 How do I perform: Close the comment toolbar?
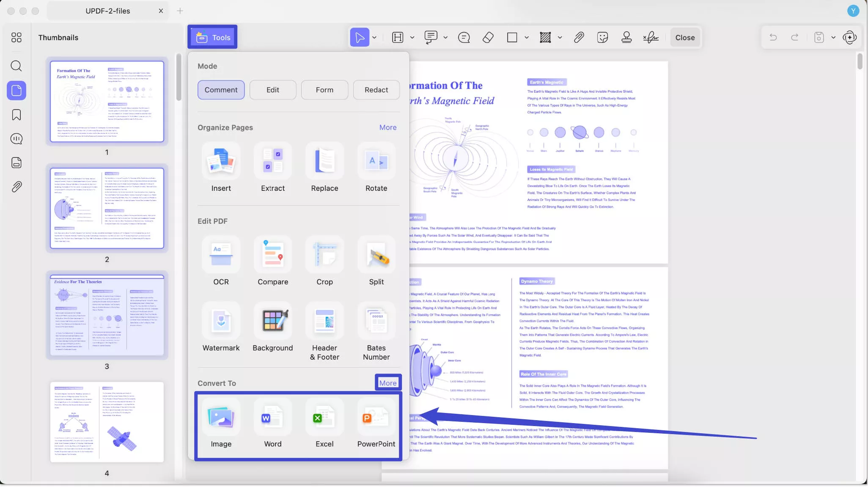685,37
